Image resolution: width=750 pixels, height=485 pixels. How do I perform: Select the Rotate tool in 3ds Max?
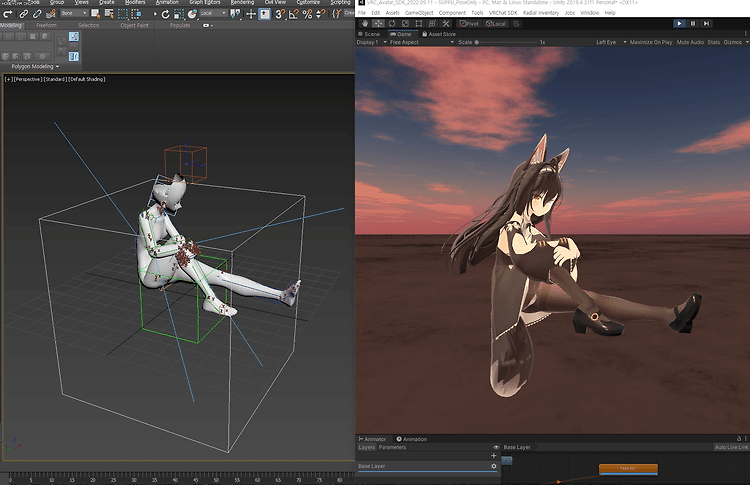[165, 14]
